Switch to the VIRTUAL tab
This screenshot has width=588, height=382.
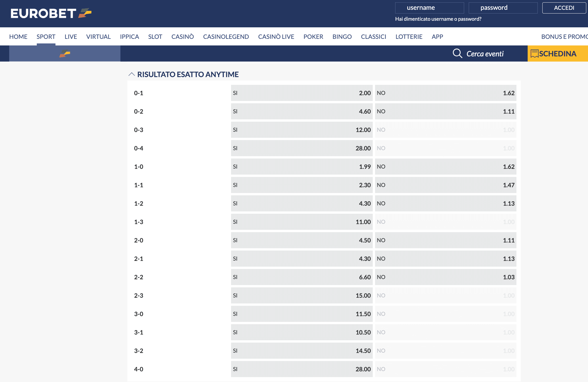point(98,37)
